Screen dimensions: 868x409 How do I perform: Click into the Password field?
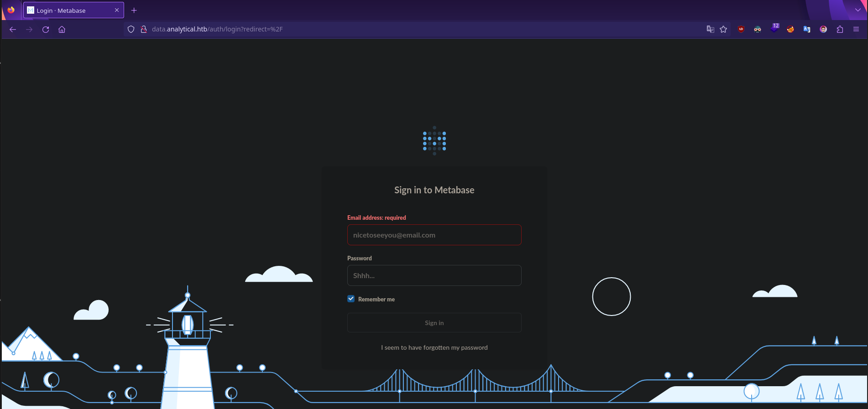pyautogui.click(x=434, y=275)
